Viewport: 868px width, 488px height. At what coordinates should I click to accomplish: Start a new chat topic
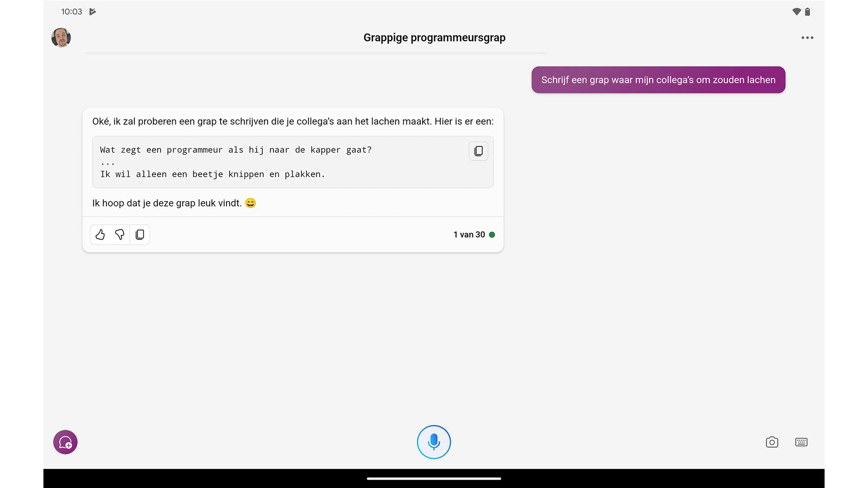coord(66,442)
